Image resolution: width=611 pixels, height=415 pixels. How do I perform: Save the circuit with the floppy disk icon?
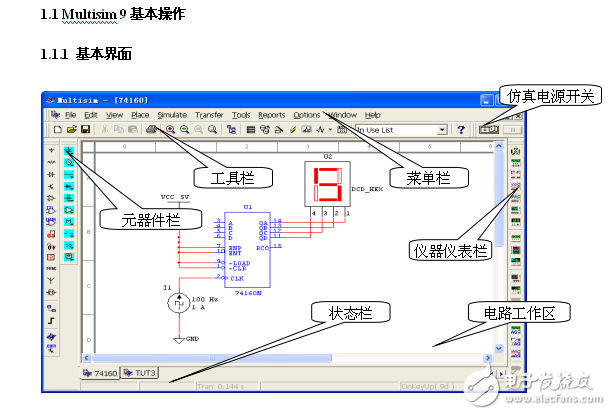(85, 130)
